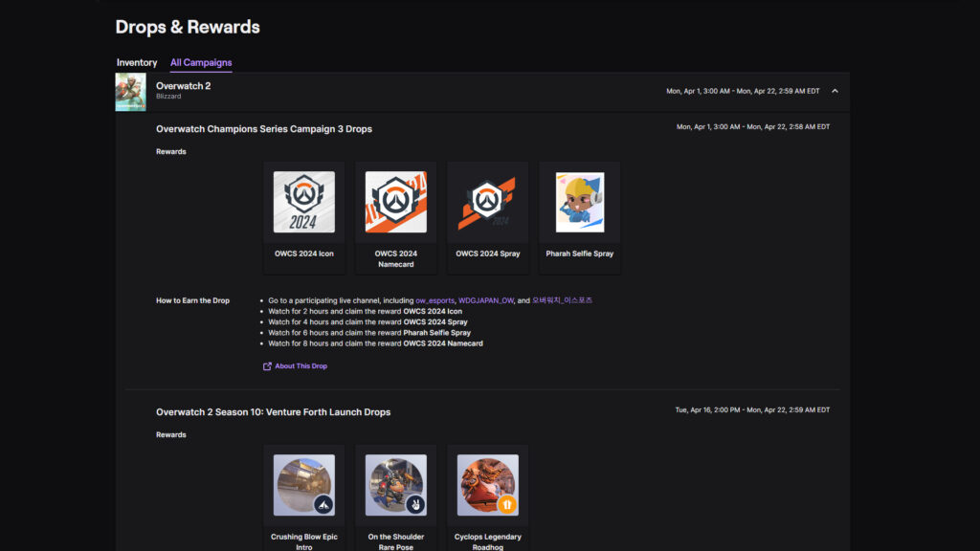This screenshot has width=980, height=551.
Task: Click the Overwatch Champions Series Campaign 3 heading
Action: click(264, 128)
